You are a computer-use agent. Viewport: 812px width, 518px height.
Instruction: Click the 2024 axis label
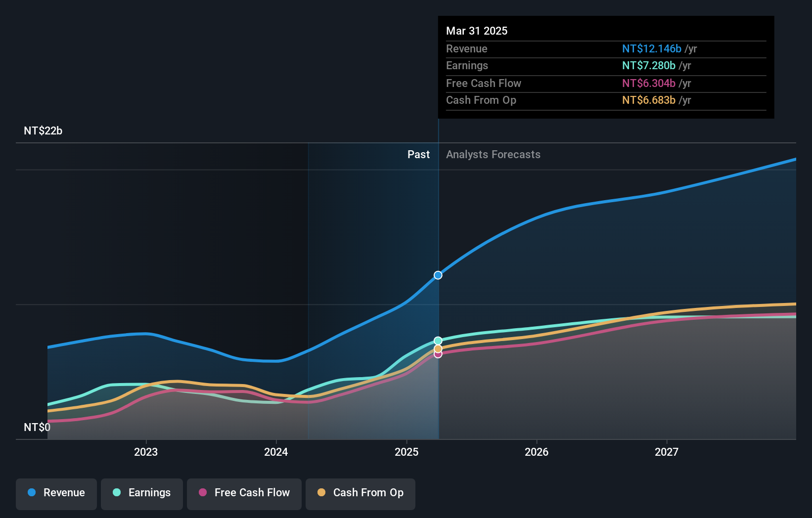pos(276,452)
